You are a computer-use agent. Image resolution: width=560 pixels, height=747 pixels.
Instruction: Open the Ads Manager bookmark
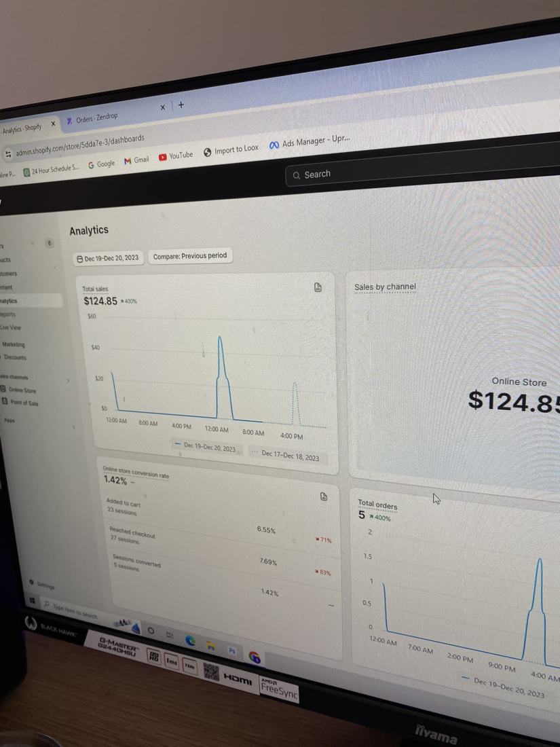pyautogui.click(x=310, y=141)
